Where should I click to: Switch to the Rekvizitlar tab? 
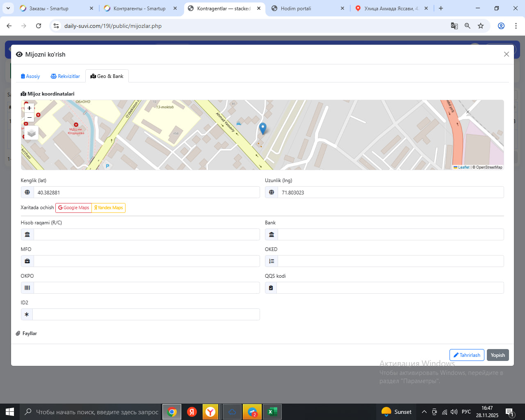(x=65, y=76)
